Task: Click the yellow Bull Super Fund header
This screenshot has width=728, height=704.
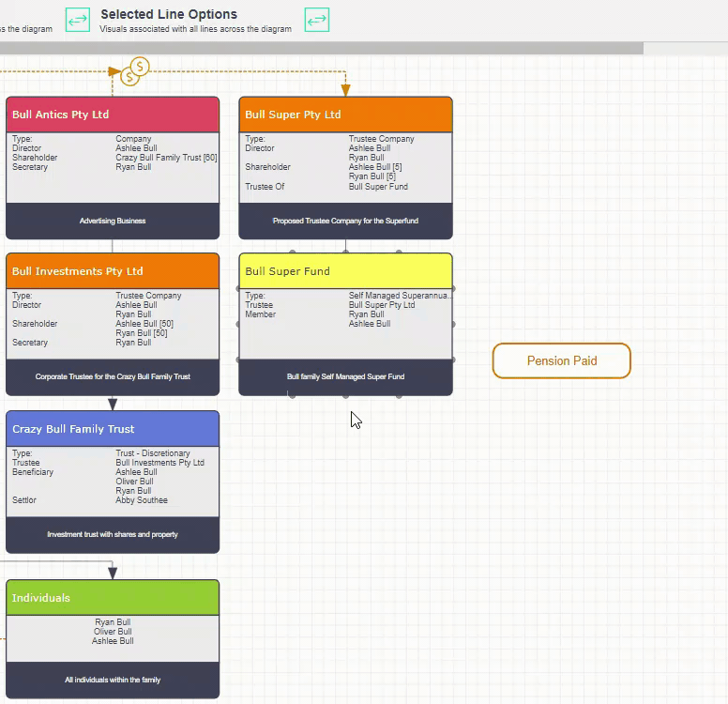Action: tap(345, 271)
